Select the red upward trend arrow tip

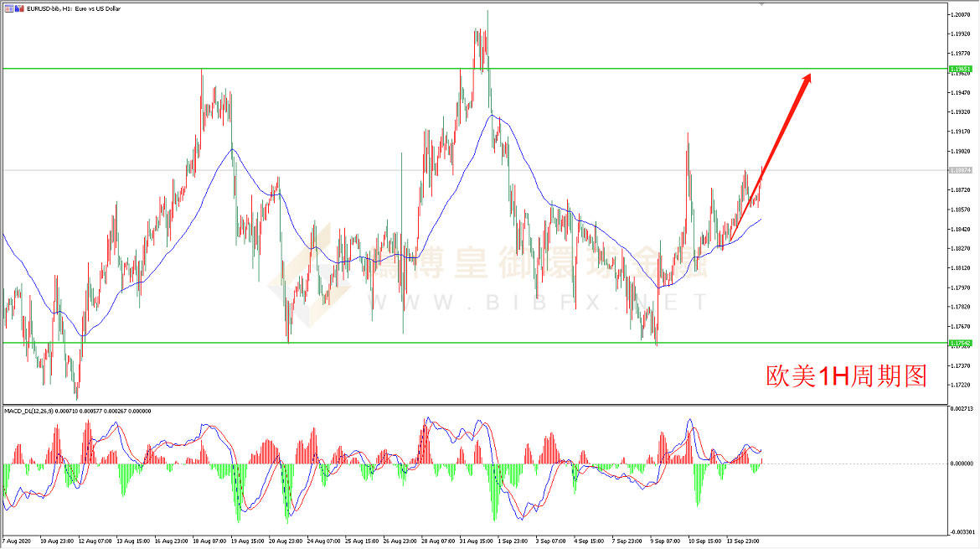pyautogui.click(x=809, y=75)
